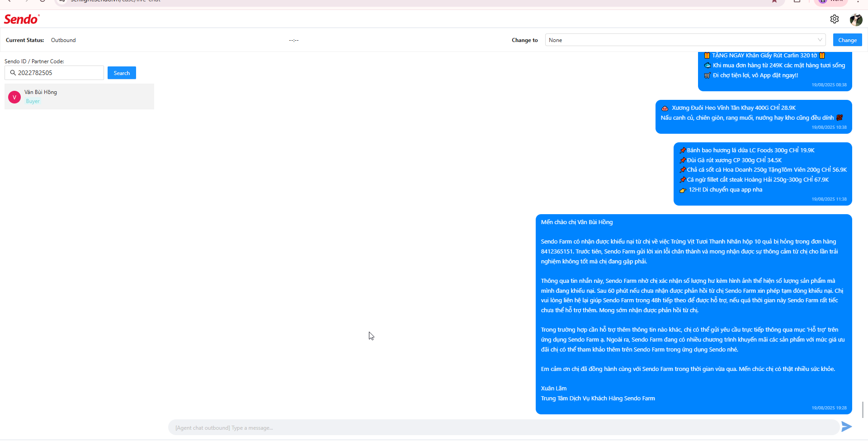The image size is (868, 441).
Task: Send message with paper plane icon
Action: click(x=846, y=427)
